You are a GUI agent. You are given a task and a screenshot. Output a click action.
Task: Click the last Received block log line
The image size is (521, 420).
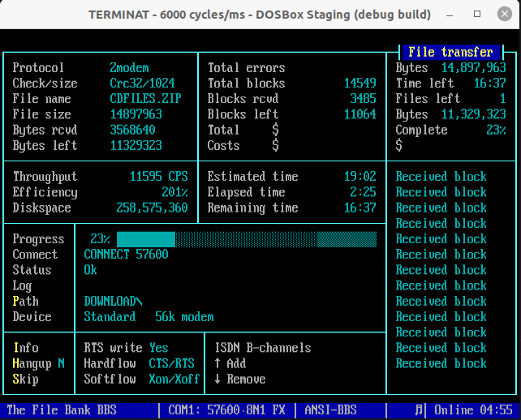click(441, 363)
